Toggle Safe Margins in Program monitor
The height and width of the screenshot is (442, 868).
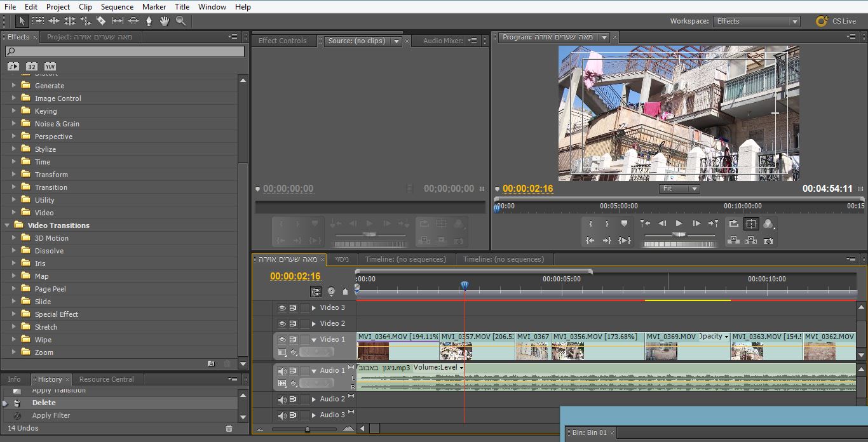(x=751, y=224)
